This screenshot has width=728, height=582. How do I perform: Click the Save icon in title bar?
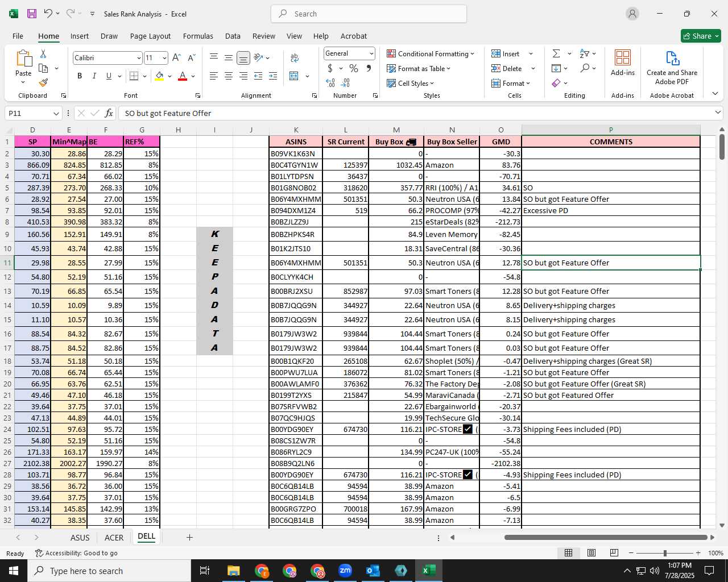[32, 14]
